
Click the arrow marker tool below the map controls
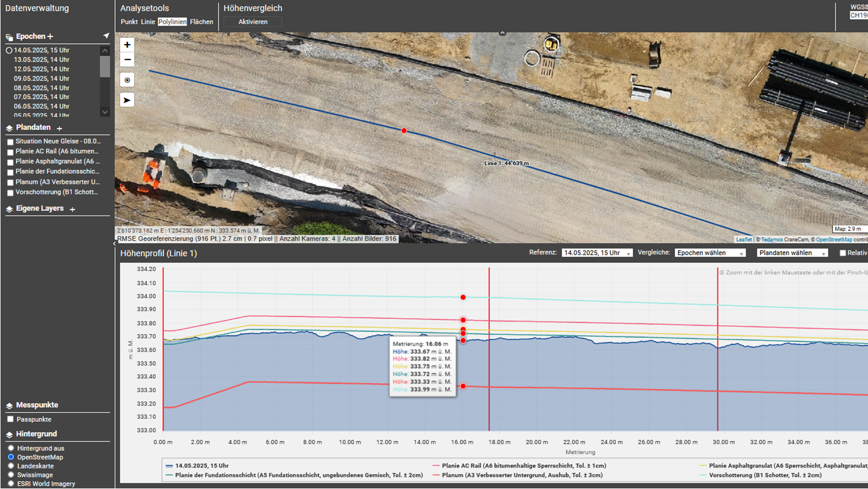[x=127, y=100]
